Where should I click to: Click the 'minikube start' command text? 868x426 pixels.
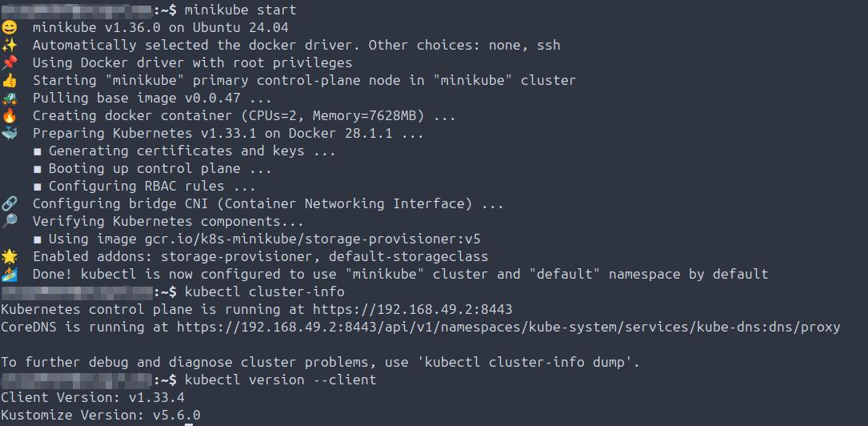pyautogui.click(x=240, y=10)
